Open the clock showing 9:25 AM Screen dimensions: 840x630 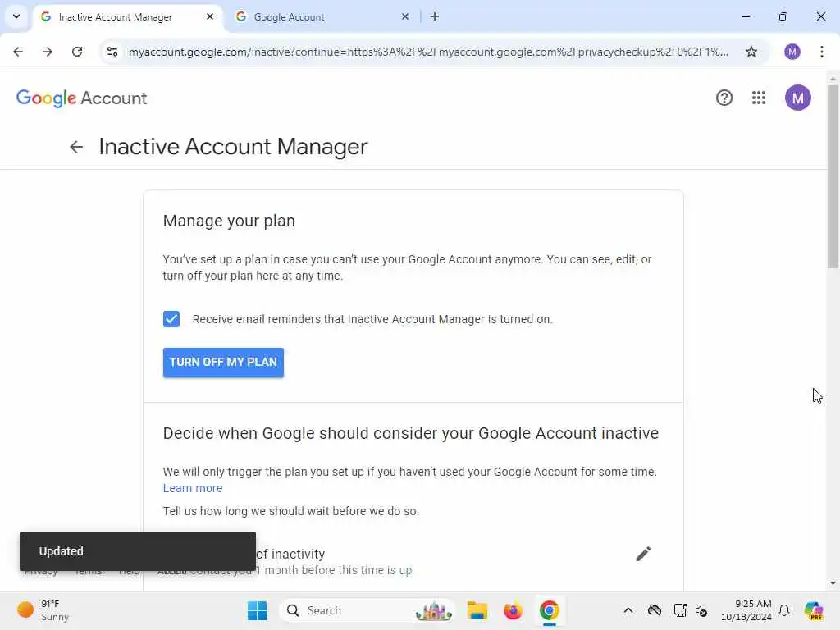coord(746,610)
